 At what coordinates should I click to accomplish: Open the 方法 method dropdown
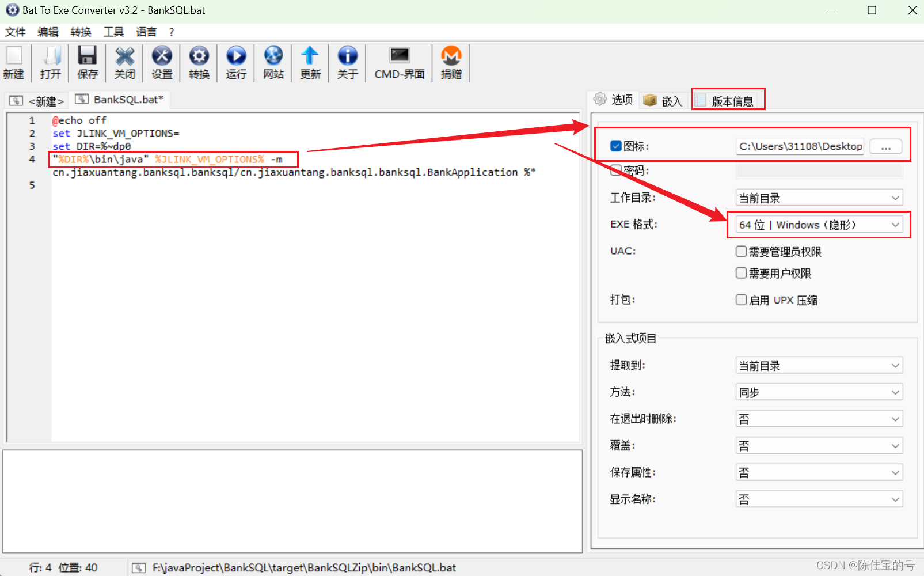tap(819, 392)
